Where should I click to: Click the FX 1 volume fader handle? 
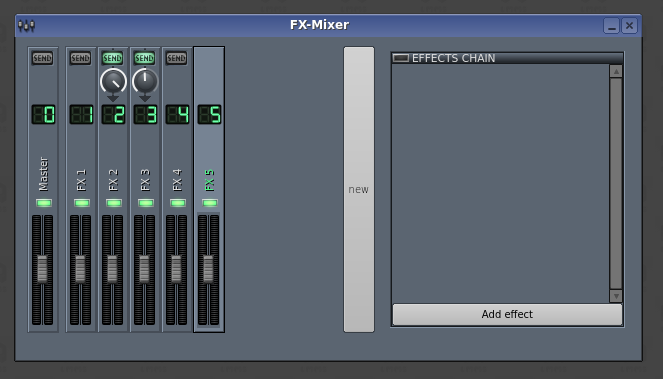click(80, 269)
